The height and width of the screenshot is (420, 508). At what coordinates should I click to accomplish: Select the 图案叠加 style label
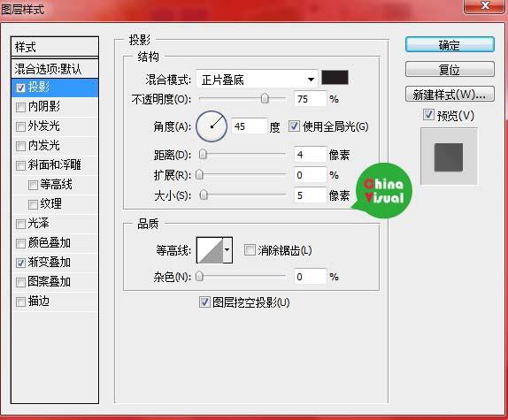tap(50, 282)
